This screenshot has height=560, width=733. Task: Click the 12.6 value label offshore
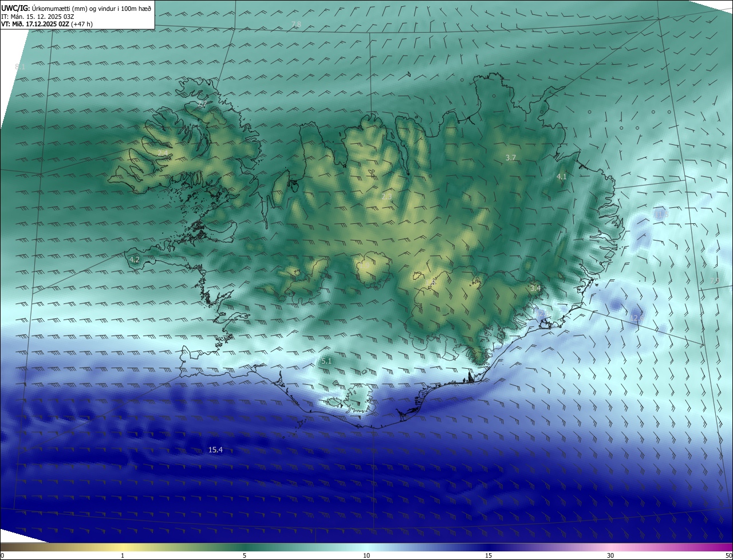coord(637,318)
